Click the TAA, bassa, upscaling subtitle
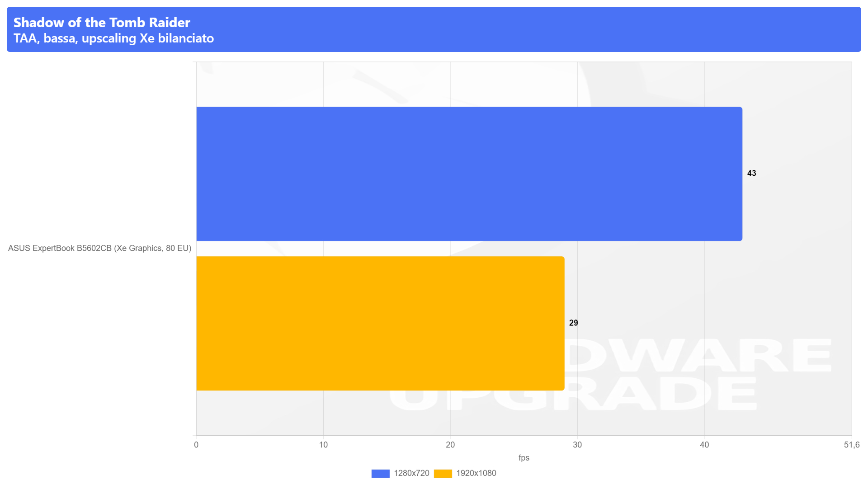Screen dimensions: 868x489 [113, 38]
